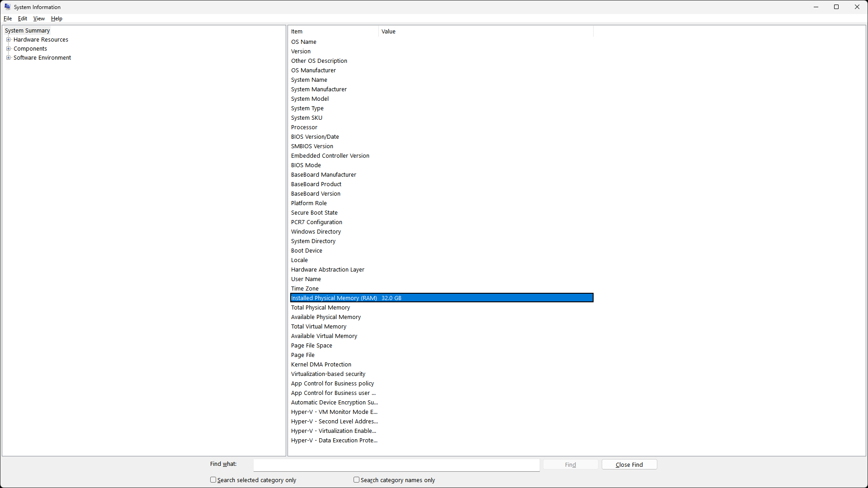Click the System Information app icon in title bar
868x488 pixels.
7,7
